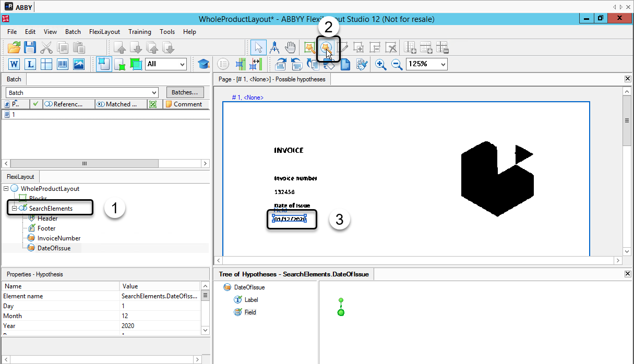Screen dimensions: 634x364
Task: Click the Matched column header
Action: 122,104
